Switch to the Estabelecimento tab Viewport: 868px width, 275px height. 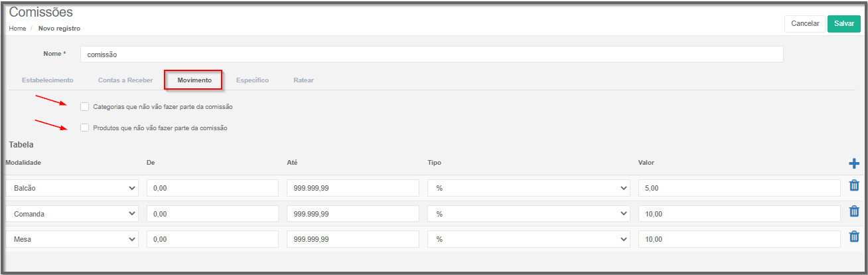pyautogui.click(x=48, y=80)
